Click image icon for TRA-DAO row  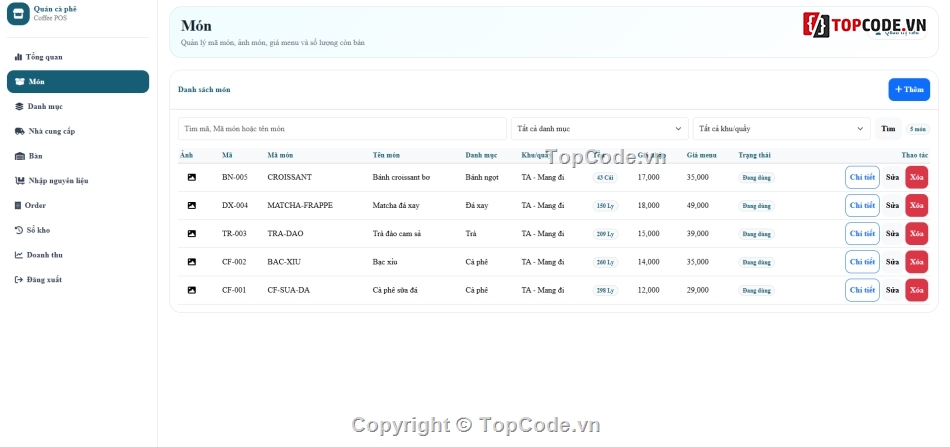191,234
